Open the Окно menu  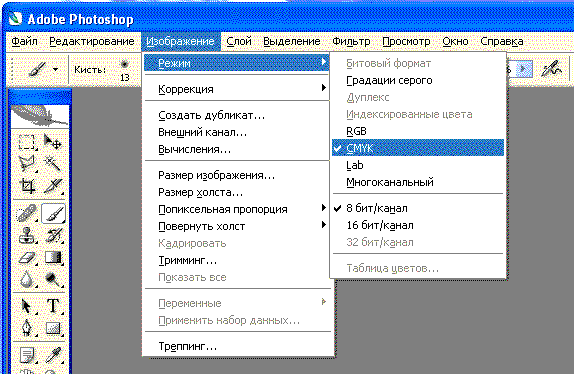click(x=455, y=41)
